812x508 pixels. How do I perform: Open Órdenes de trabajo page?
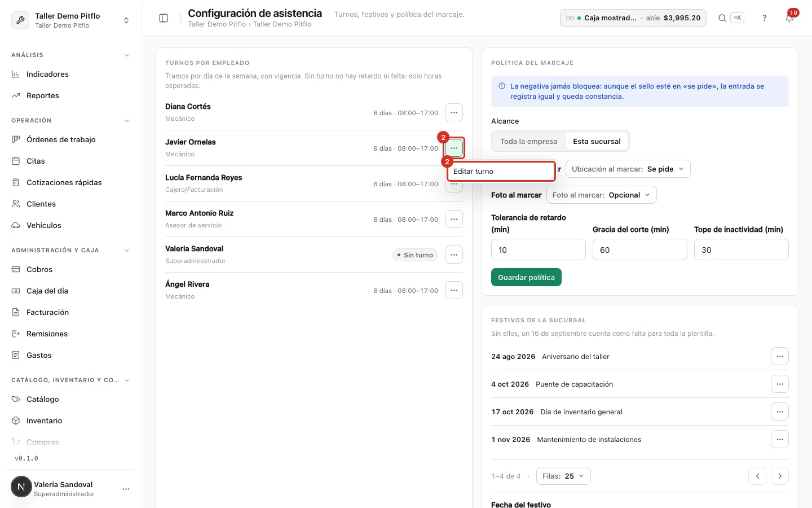pyautogui.click(x=70, y=139)
